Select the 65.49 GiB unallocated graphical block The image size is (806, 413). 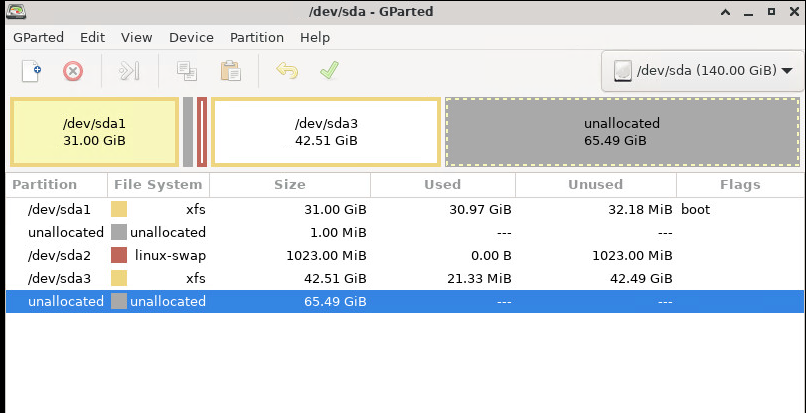622,132
